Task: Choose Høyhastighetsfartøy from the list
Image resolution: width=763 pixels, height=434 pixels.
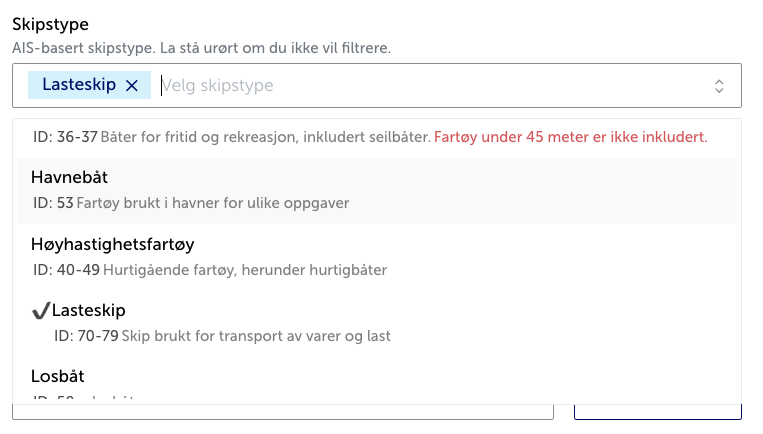Action: click(x=113, y=244)
